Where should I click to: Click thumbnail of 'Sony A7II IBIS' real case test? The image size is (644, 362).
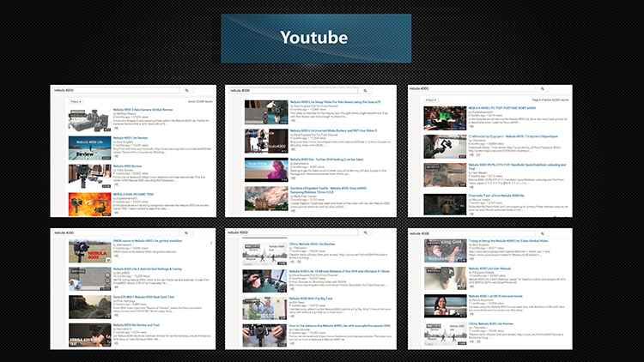click(89, 307)
